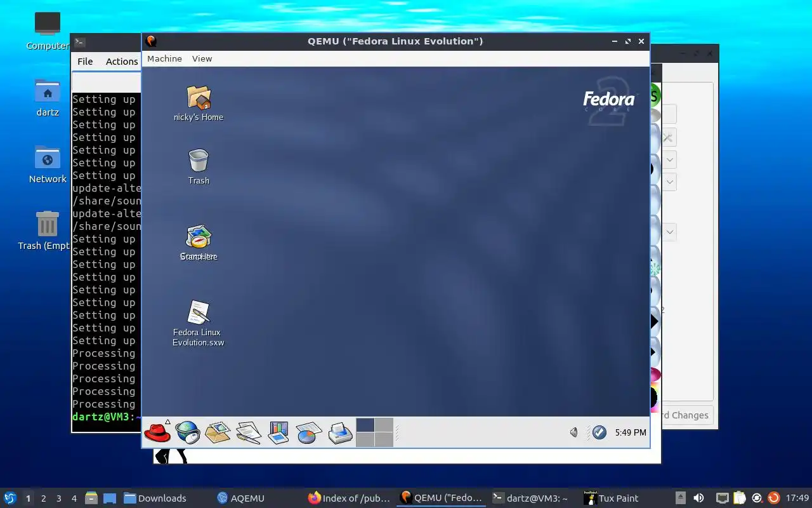Switch to the bottom-right workspace in Fedora pager
Viewport: 812px width, 508px height.
click(x=384, y=439)
